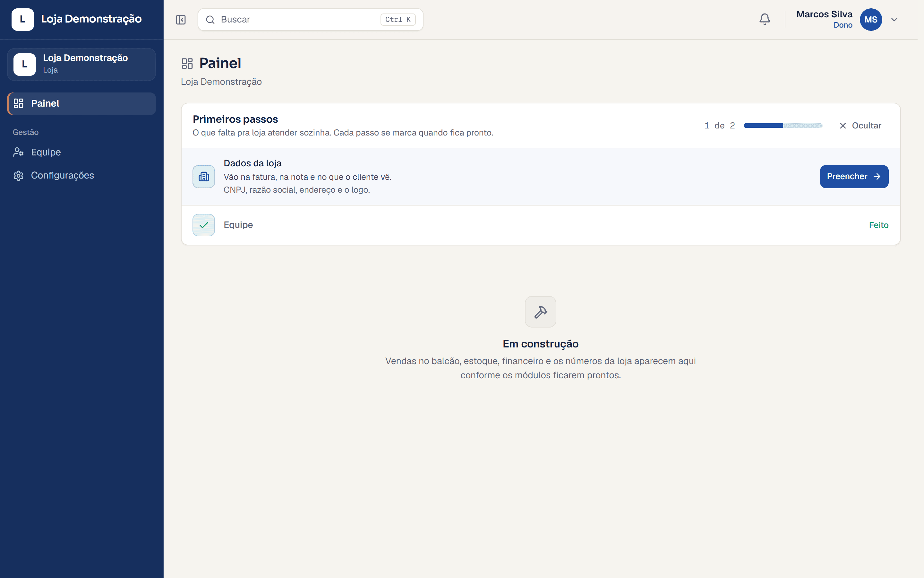Open Equipe in the sidebar
This screenshot has height=578, width=924.
coord(81,152)
